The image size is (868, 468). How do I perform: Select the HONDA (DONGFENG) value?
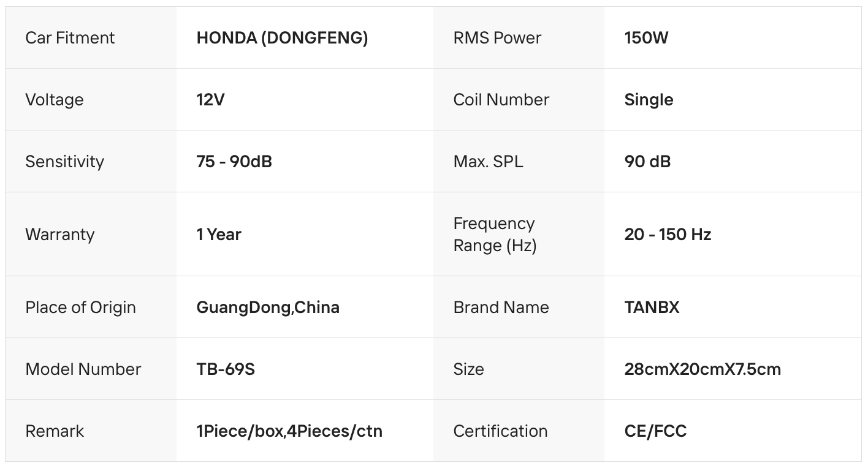tap(282, 38)
